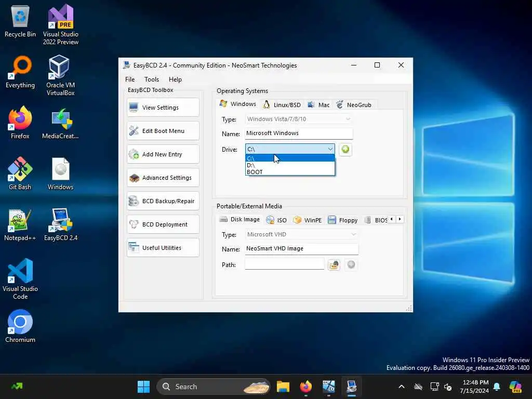Open Firefox from the taskbar
Screen dimensions: 532x399
[x=306, y=387]
